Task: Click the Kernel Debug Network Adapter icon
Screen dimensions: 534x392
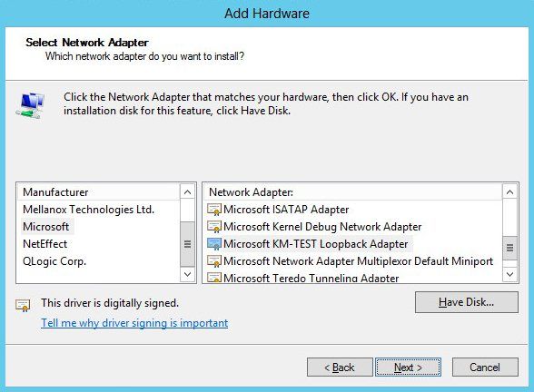Action: tap(214, 227)
